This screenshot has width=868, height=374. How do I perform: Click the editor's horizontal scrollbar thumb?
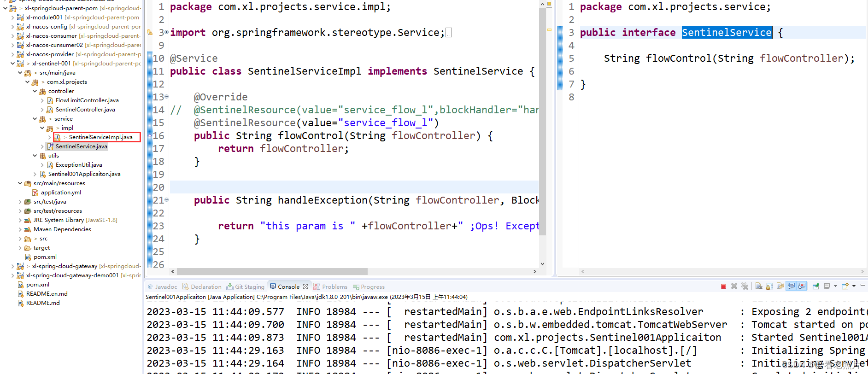pos(272,272)
